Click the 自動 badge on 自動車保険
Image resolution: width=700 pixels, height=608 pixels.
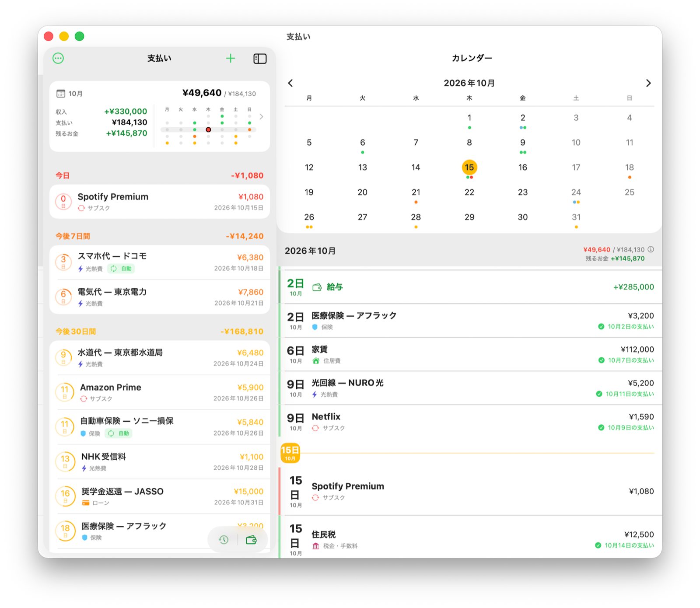pyautogui.click(x=118, y=433)
